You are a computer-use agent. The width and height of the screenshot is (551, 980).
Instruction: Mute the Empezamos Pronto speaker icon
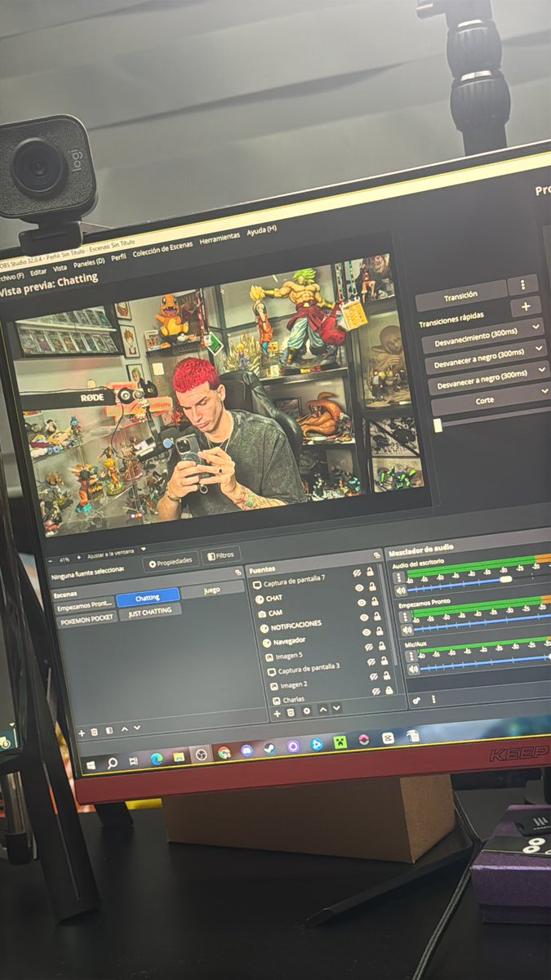tap(407, 629)
